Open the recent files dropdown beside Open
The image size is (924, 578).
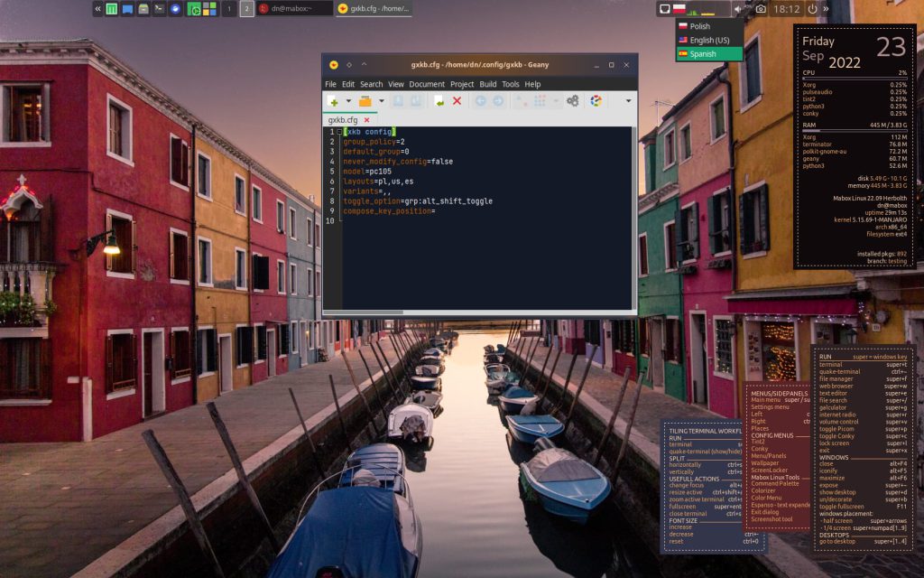tap(381, 101)
